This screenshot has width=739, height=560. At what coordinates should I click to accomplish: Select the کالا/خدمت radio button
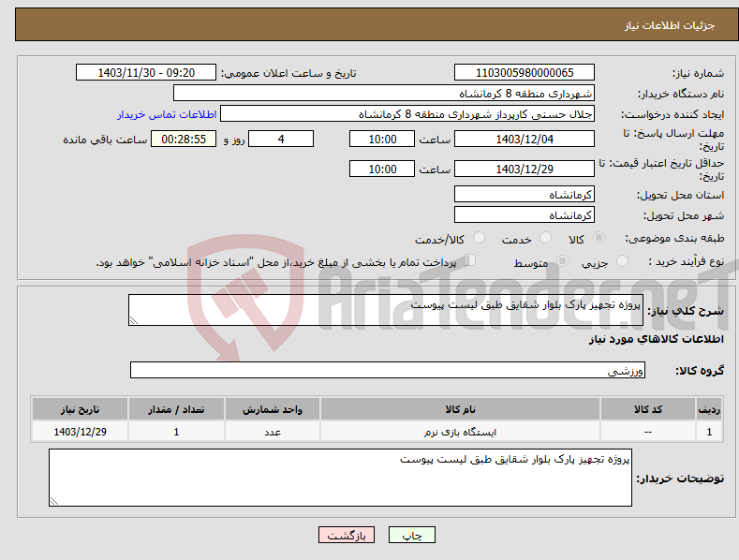(x=479, y=238)
